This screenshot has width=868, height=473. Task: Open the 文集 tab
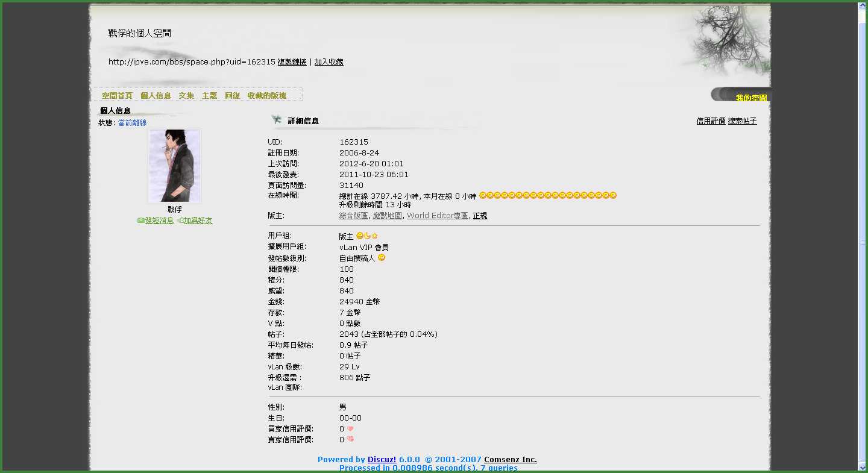click(x=187, y=96)
